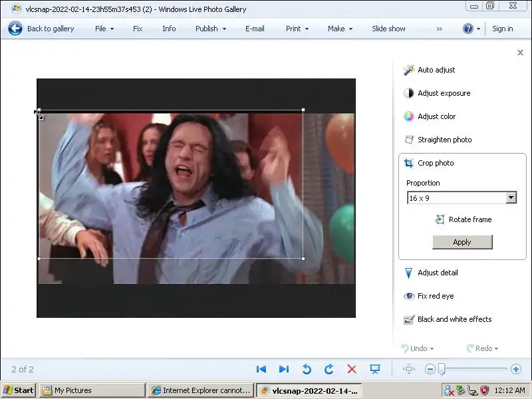Switch to My Pictures taskbar window
Image resolution: width=532 pixels, height=399 pixels.
click(92, 390)
